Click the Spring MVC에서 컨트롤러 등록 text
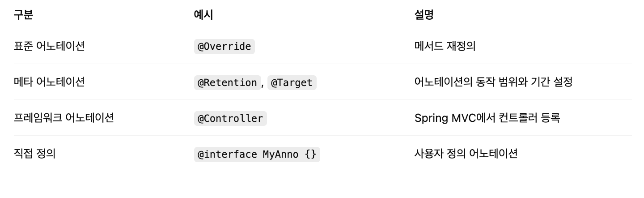644x198 pixels. [x=487, y=118]
